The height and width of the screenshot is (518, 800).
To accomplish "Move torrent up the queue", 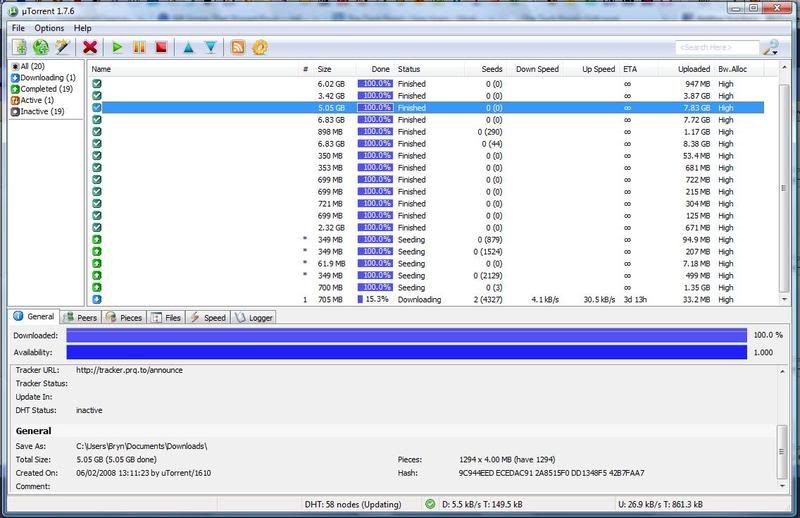I will tap(188, 46).
